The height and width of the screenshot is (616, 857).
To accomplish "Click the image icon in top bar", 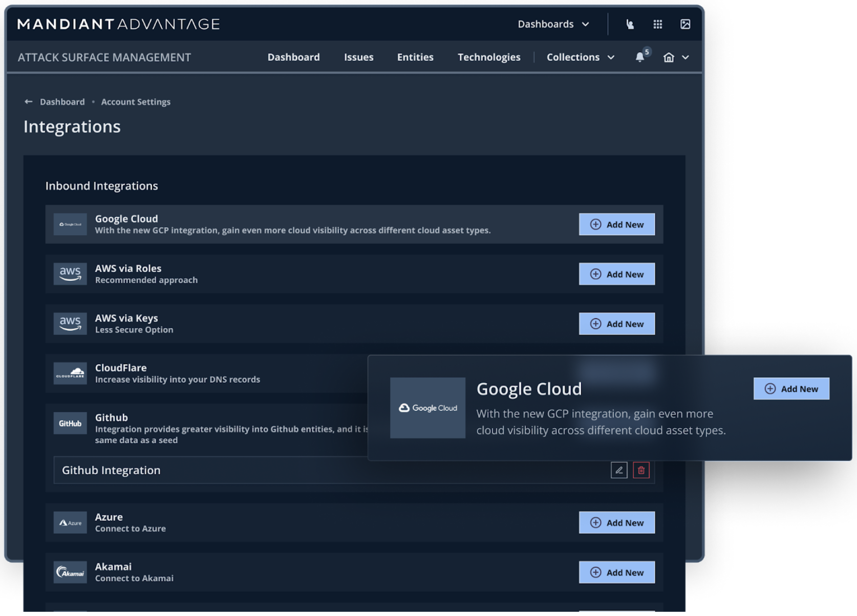I will coord(685,24).
